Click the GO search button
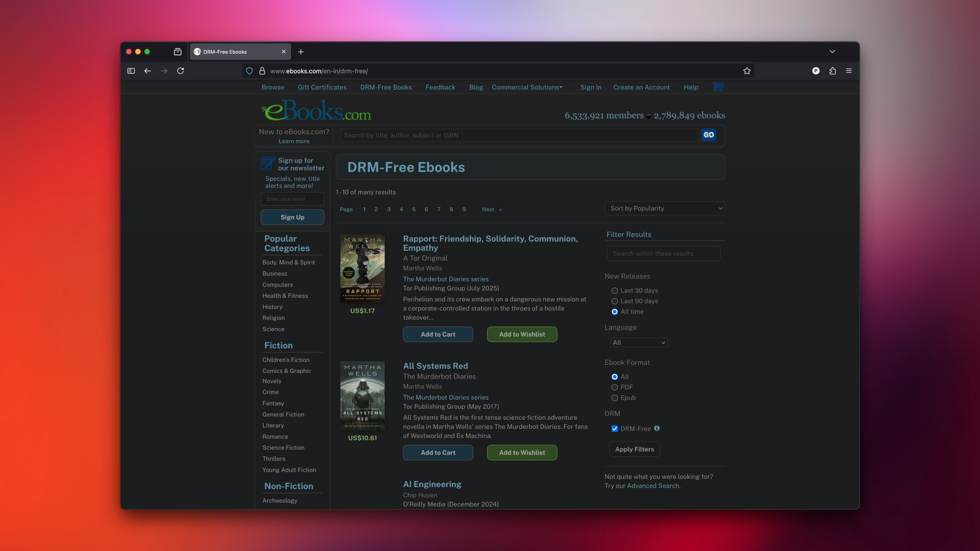980x551 pixels. (709, 135)
